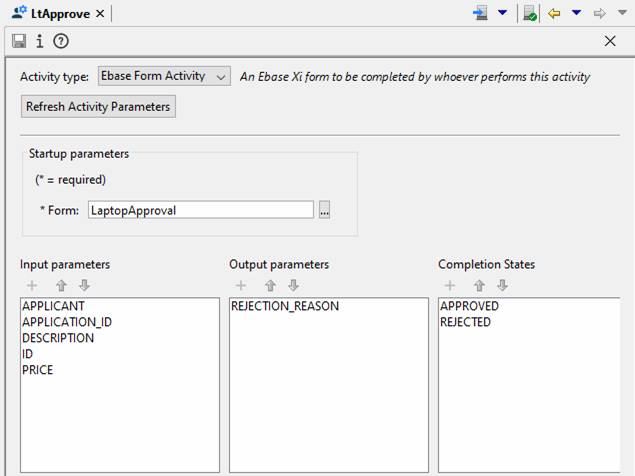Move completion state down with the down arrow

[x=503, y=285]
